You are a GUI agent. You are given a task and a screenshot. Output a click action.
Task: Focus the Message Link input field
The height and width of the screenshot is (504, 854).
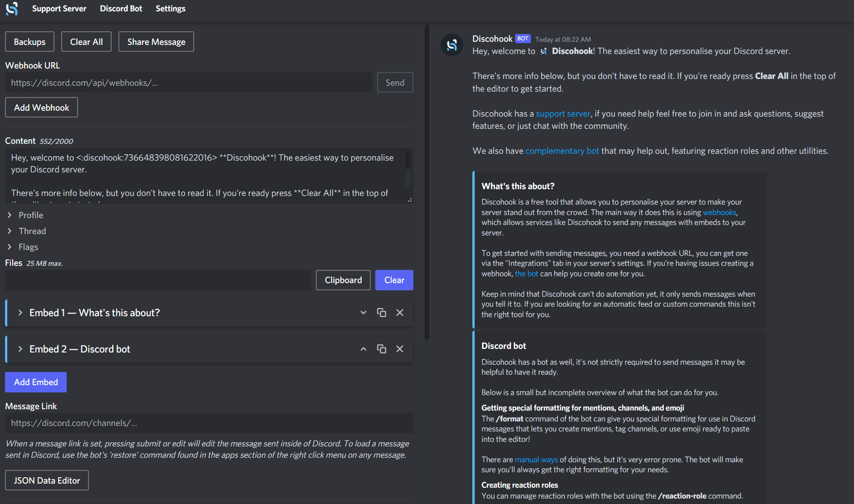pyautogui.click(x=209, y=423)
